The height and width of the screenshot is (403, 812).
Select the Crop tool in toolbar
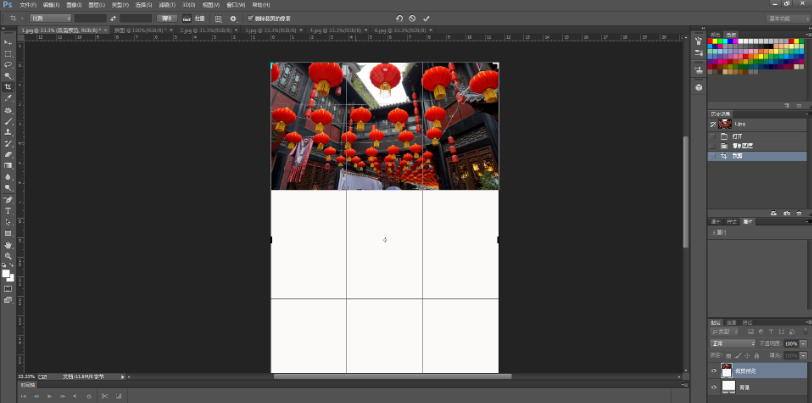tap(8, 87)
